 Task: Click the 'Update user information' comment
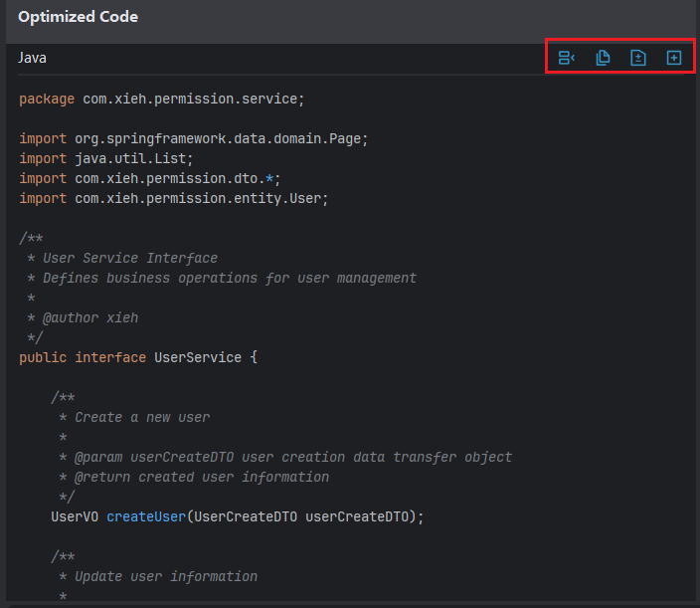pyautogui.click(x=166, y=576)
